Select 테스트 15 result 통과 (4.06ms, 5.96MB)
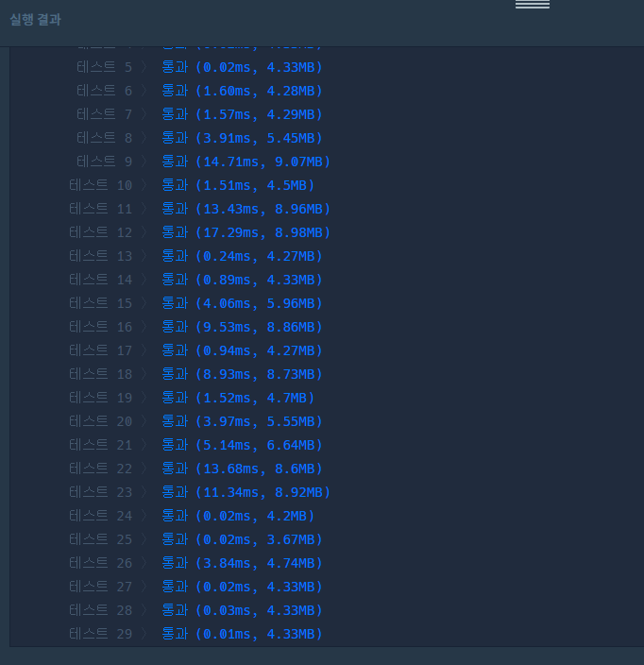The width and height of the screenshot is (644, 665). click(x=242, y=303)
